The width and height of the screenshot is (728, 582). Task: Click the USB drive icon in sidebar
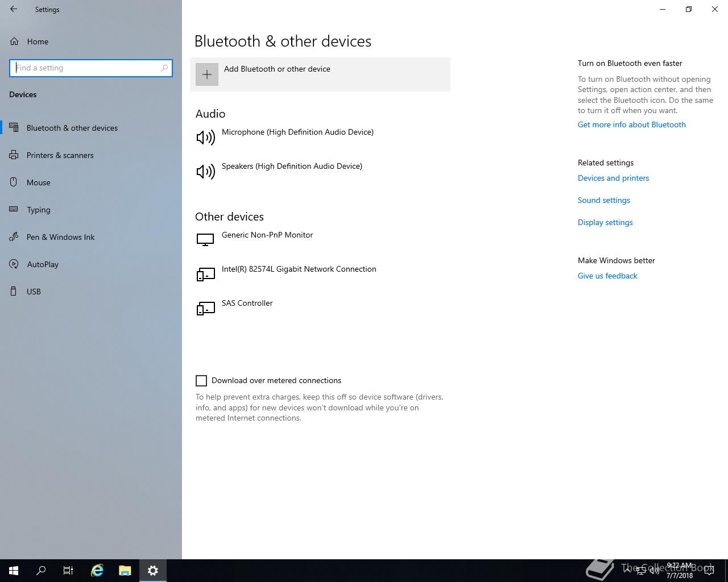click(x=14, y=292)
